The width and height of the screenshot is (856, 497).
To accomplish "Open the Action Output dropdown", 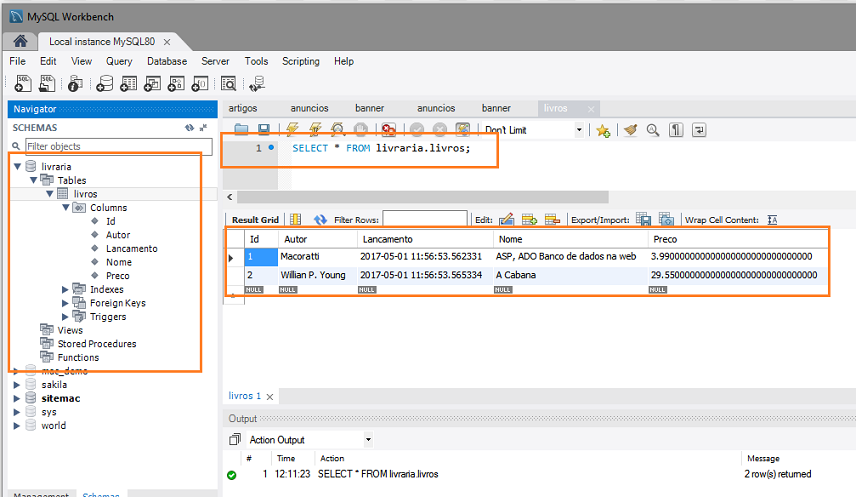I will [x=368, y=440].
